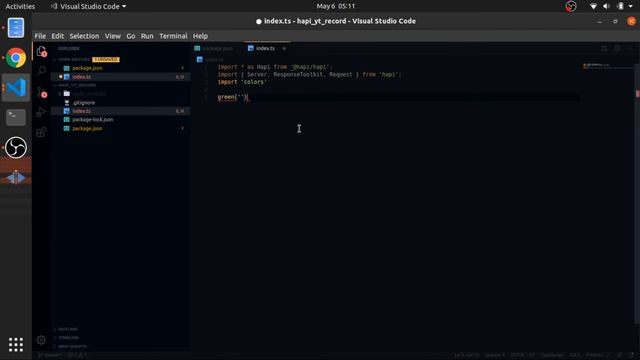Open the File menu
This screenshot has height=360, width=640.
pos(40,36)
